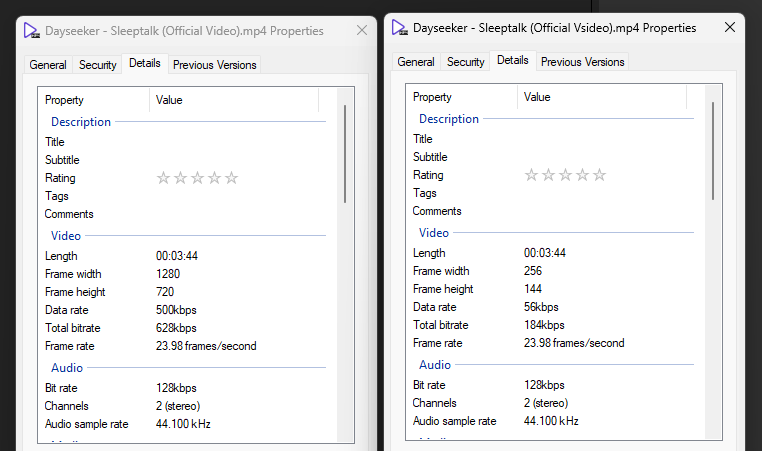Set fourth rating star in left window
762x451 pixels.
click(x=214, y=178)
